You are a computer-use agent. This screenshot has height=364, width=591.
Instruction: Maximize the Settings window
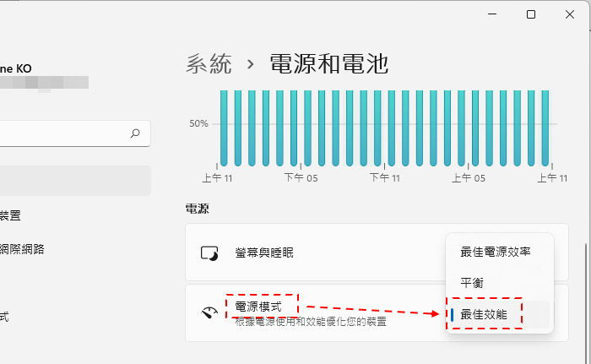click(531, 14)
